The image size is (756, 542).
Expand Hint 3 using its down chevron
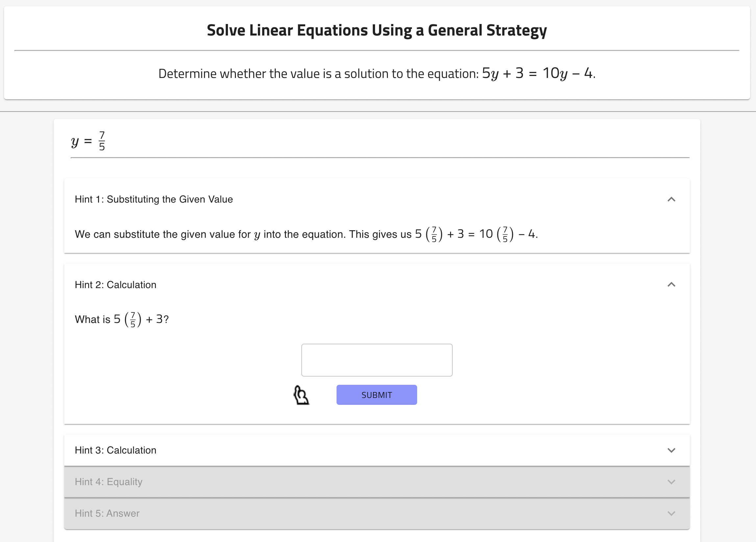(671, 450)
